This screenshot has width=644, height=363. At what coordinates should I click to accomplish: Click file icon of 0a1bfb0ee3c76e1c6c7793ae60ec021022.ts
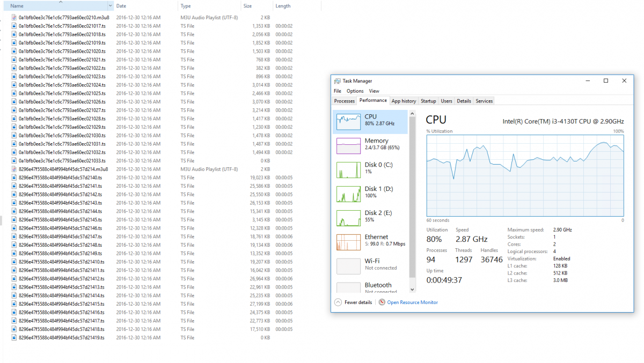(x=14, y=68)
